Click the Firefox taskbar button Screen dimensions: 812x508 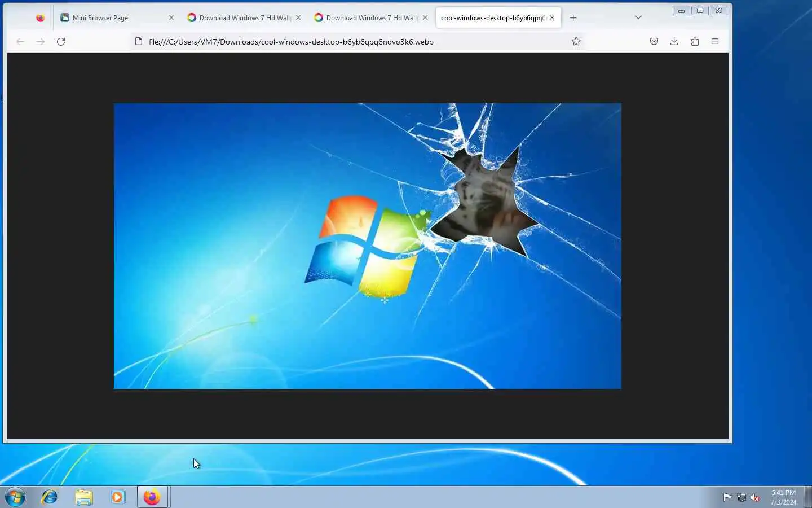pyautogui.click(x=152, y=497)
